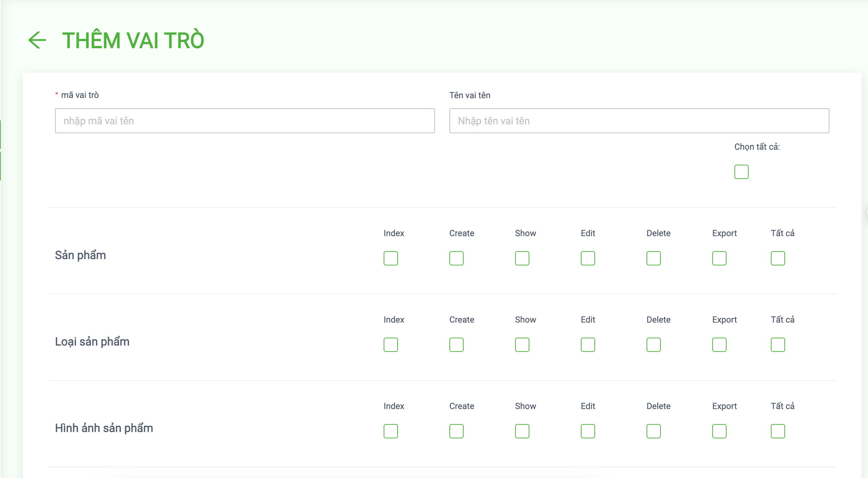
Task: Enable Index permission for Loại sản phẩm
Action: [390, 345]
